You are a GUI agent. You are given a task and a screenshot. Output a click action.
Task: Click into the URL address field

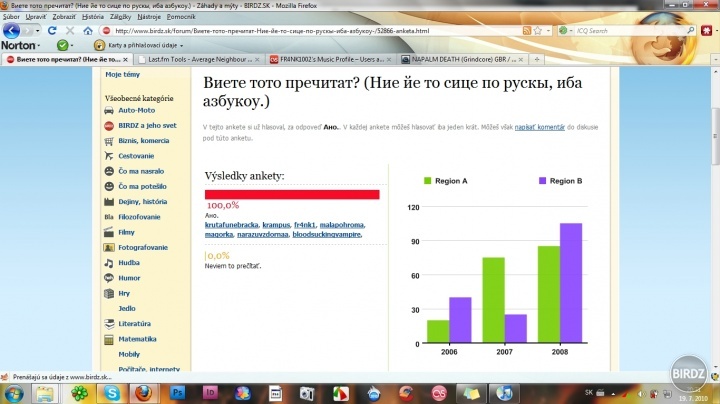pos(312,31)
